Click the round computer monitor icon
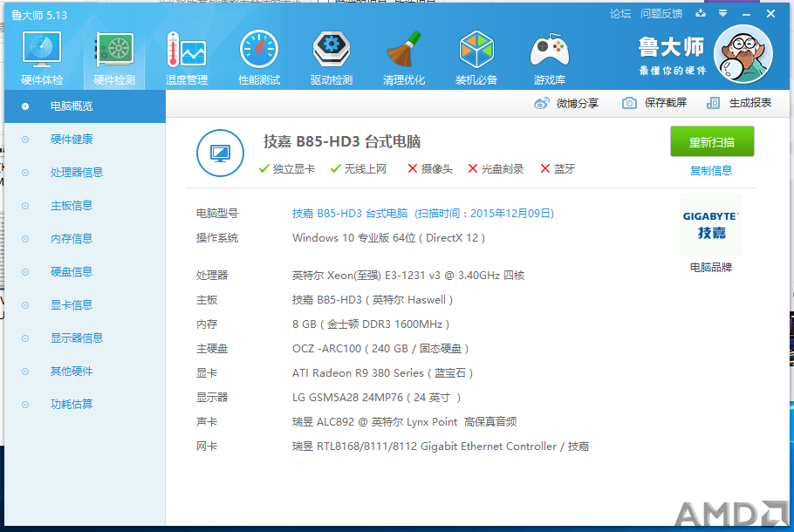This screenshot has width=794, height=532. [x=220, y=153]
